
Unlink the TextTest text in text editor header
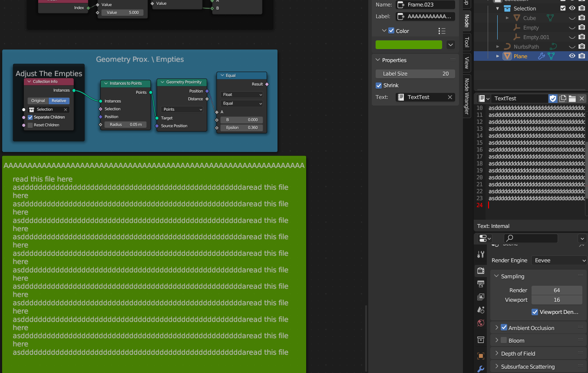point(582,99)
